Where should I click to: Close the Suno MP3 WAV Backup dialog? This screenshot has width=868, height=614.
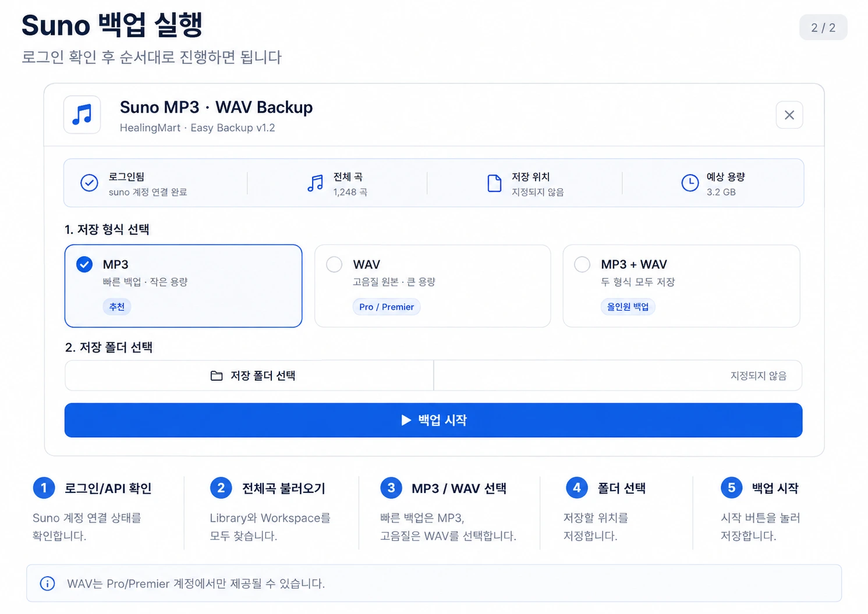tap(789, 115)
